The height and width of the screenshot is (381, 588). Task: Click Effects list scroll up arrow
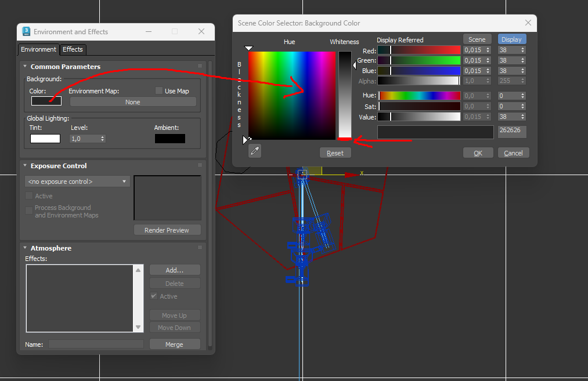[138, 270]
